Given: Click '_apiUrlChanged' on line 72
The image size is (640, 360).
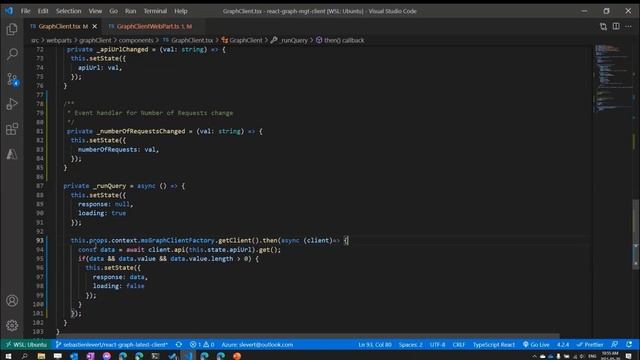Looking at the screenshot, I should pyautogui.click(x=122, y=49).
